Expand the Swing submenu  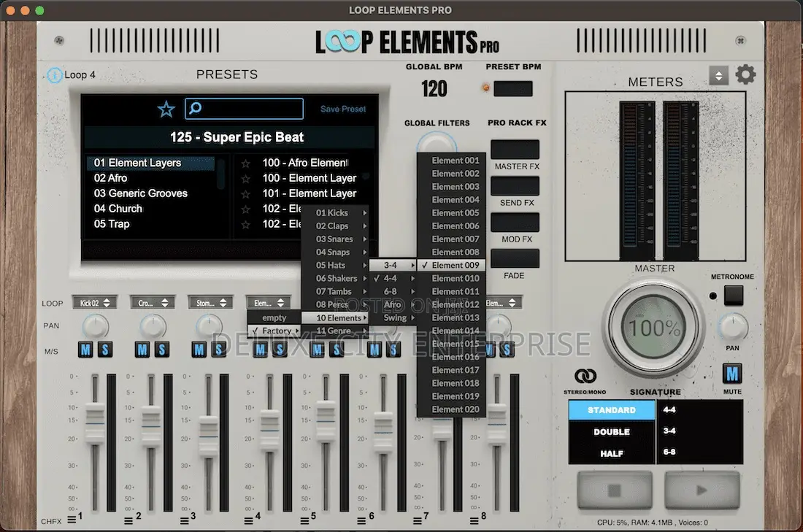392,317
